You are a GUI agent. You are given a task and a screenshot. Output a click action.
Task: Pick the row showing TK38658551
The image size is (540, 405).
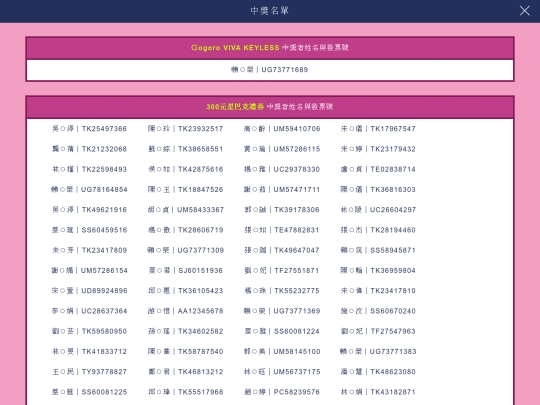(186, 149)
